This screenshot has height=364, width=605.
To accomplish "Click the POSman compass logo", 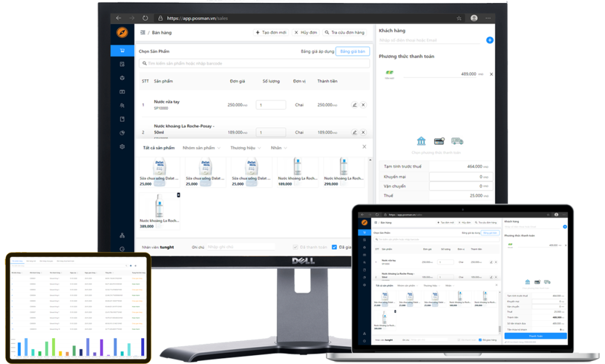I will coord(122,33).
